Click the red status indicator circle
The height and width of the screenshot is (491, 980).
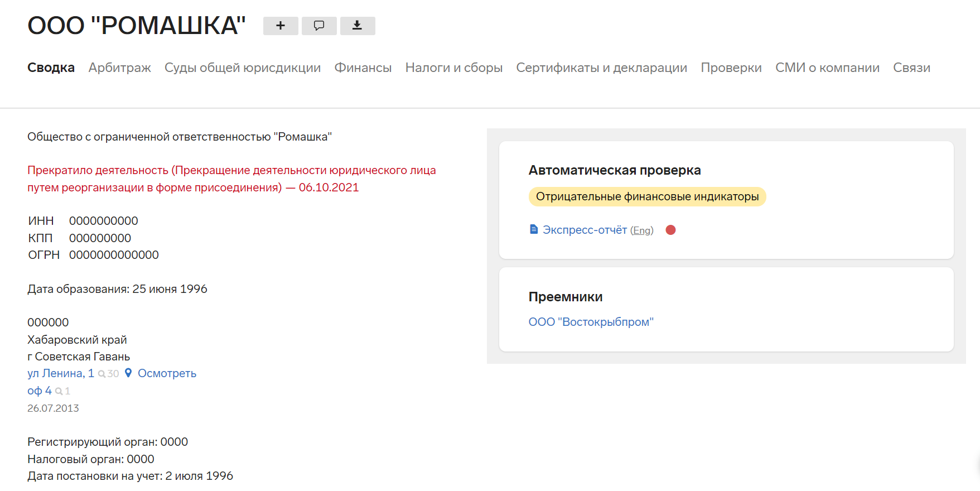670,230
